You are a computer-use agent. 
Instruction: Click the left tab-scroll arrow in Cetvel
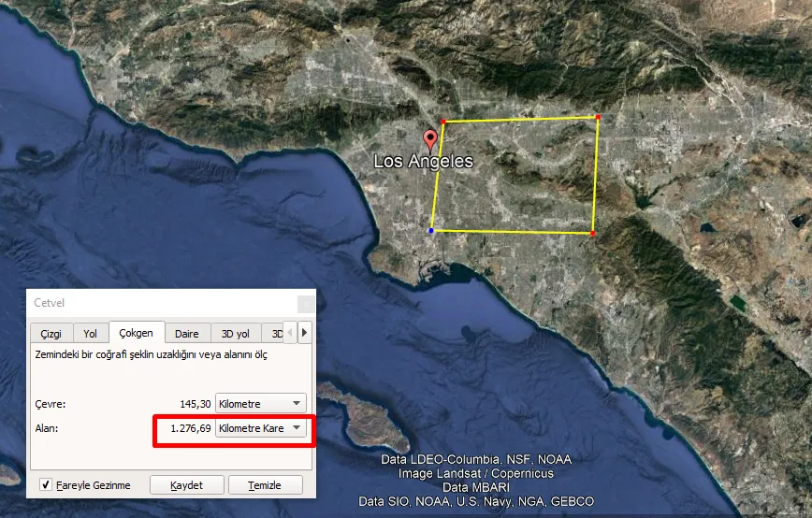(290, 333)
